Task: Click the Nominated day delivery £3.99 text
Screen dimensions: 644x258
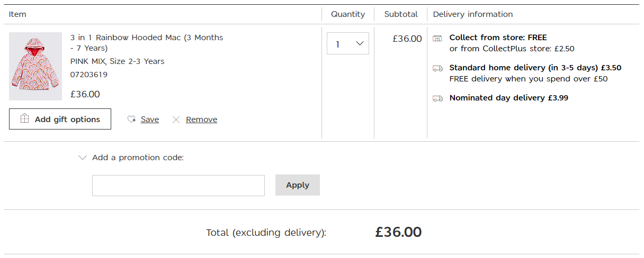Action: tap(508, 98)
